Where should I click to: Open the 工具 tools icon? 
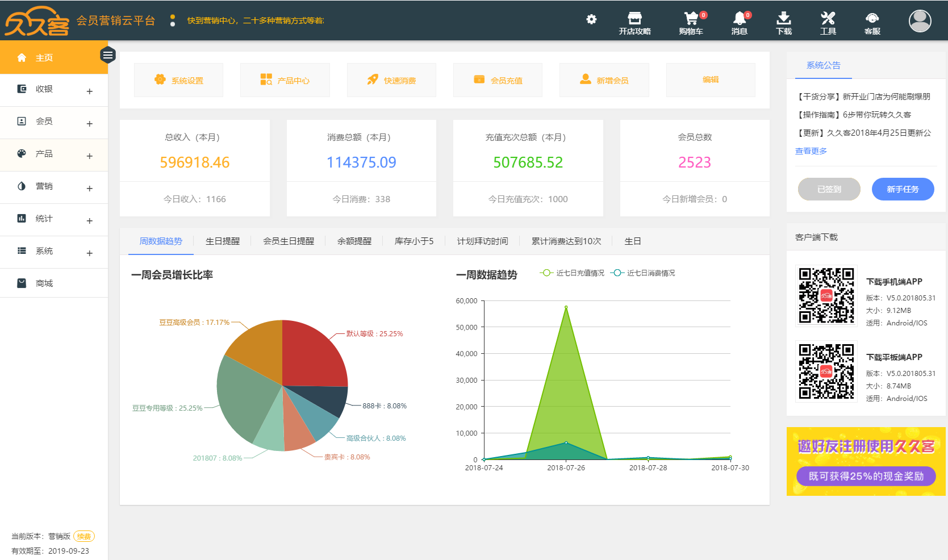click(828, 23)
